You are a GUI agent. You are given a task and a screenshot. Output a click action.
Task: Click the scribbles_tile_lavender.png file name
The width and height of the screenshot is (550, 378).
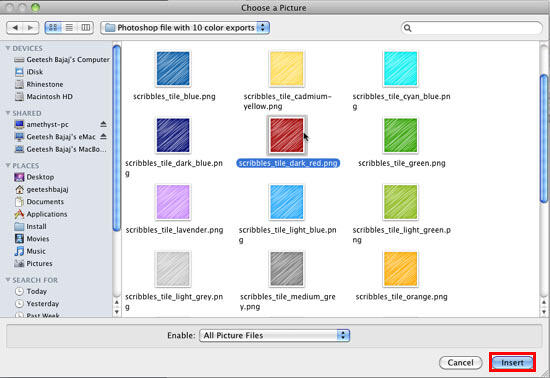(174, 230)
